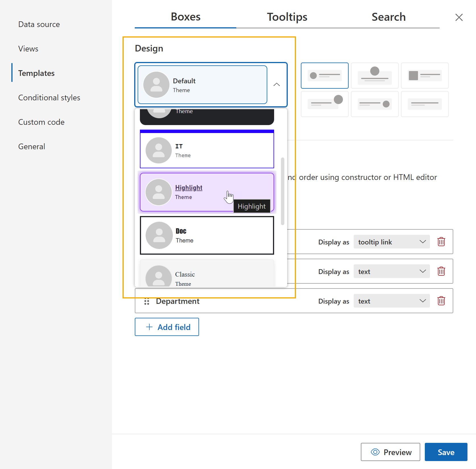Select the top-left layout with small avatar
476x469 pixels.
[x=324, y=75]
